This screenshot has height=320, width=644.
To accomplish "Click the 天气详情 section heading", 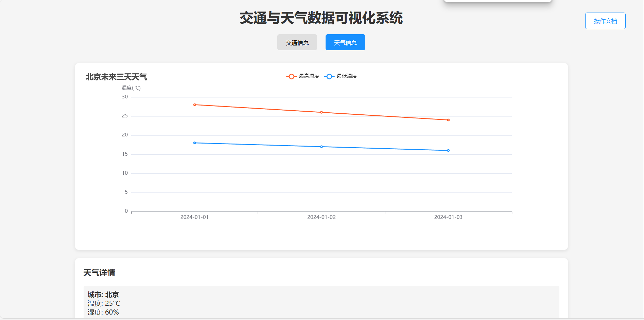I will pyautogui.click(x=99, y=273).
